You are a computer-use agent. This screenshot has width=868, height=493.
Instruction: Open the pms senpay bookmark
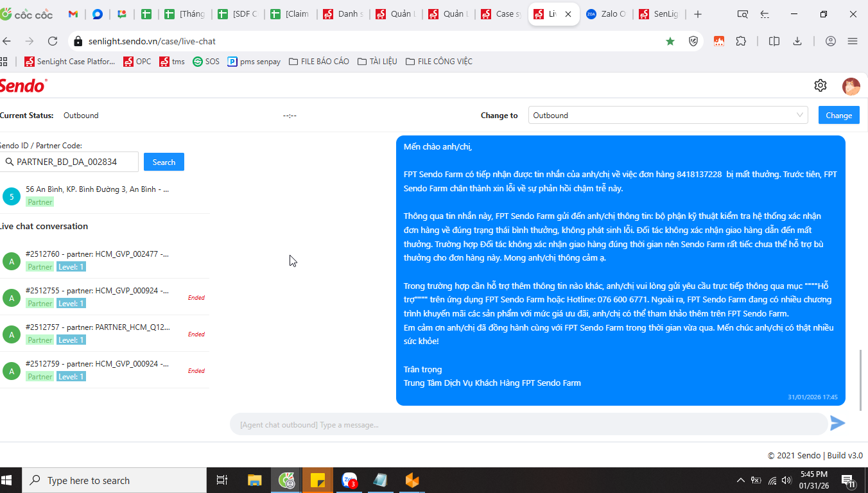pyautogui.click(x=254, y=62)
